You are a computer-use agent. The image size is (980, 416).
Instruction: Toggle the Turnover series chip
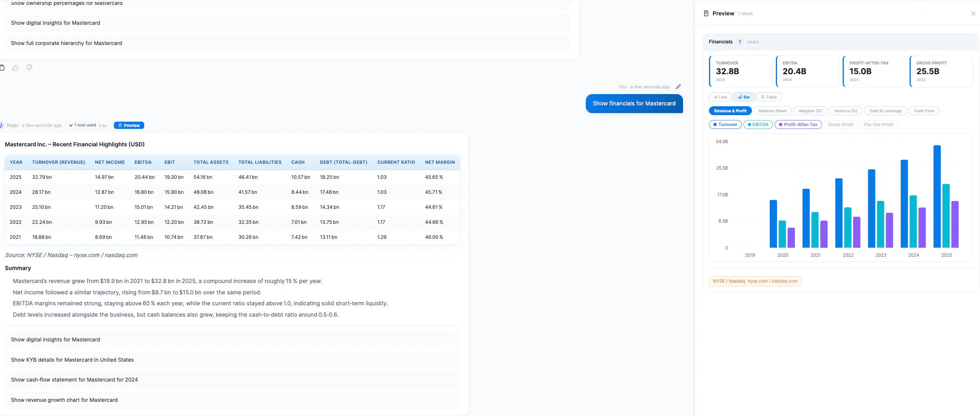click(725, 124)
